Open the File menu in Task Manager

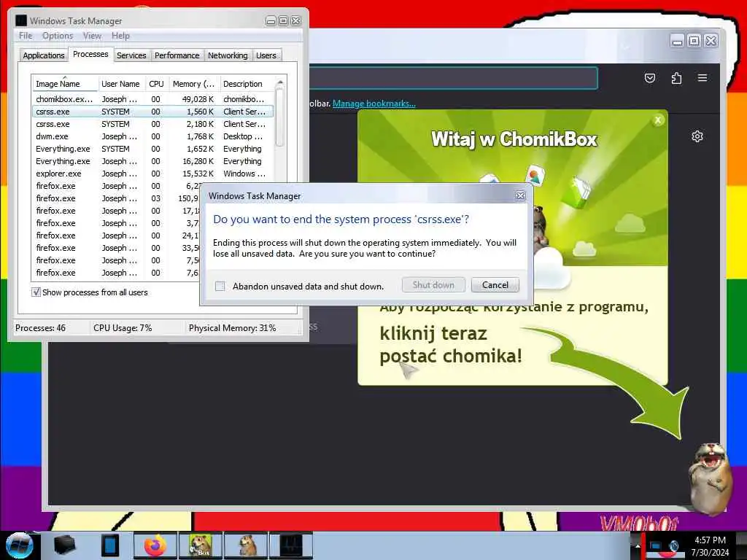26,36
